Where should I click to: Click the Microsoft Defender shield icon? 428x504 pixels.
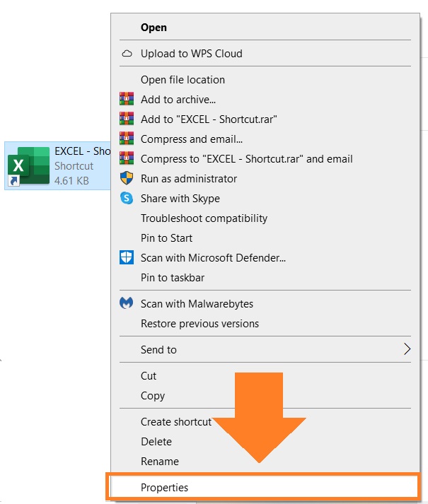tap(127, 257)
